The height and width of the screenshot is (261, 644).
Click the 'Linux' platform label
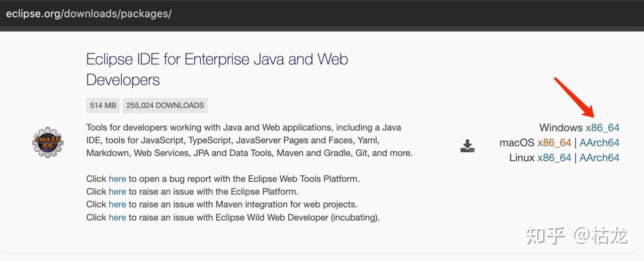[x=522, y=158]
